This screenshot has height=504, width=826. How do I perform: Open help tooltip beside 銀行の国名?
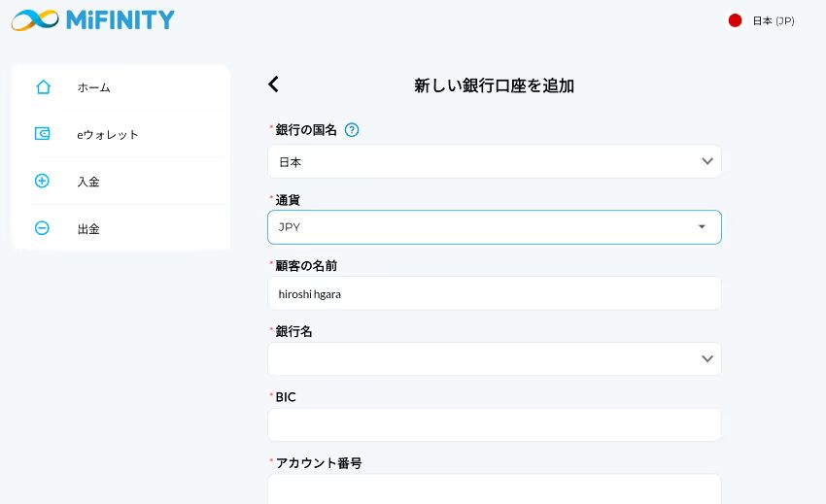click(x=352, y=130)
